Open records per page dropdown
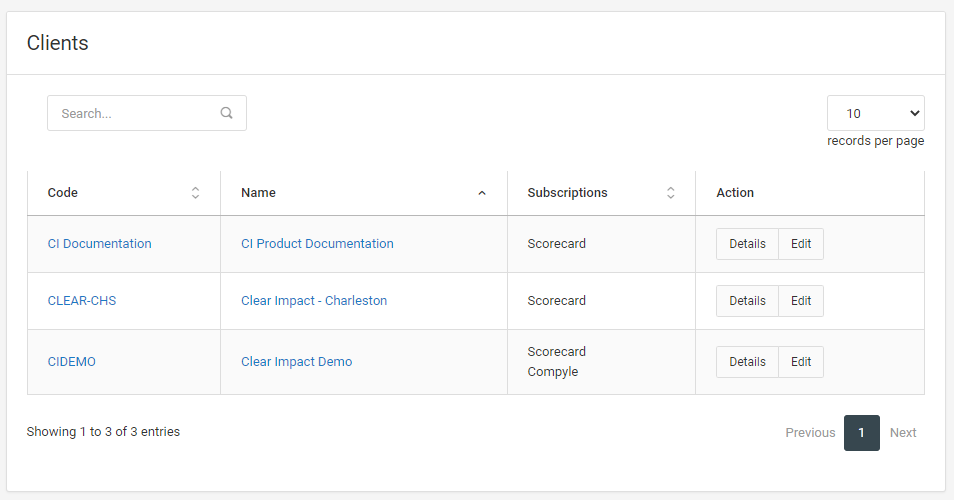This screenshot has height=500, width=954. [875, 113]
